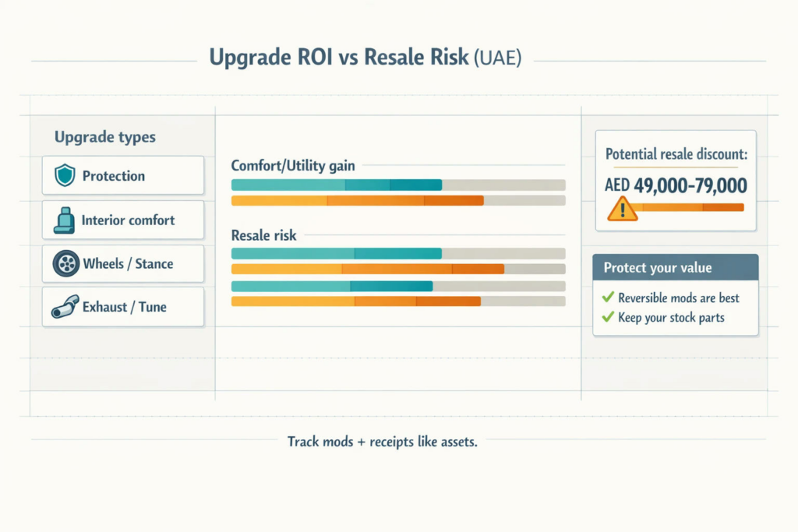Click the orange warning triangle icon

[622, 209]
